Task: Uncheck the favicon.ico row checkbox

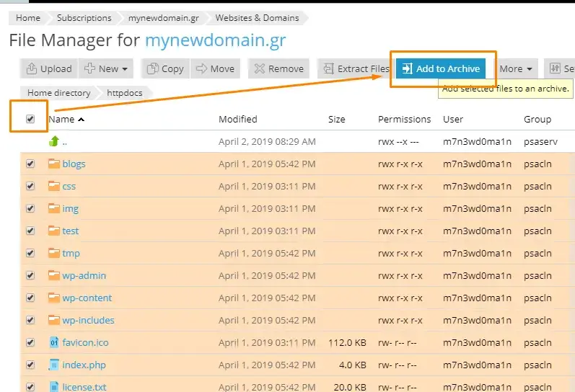Action: (x=30, y=342)
